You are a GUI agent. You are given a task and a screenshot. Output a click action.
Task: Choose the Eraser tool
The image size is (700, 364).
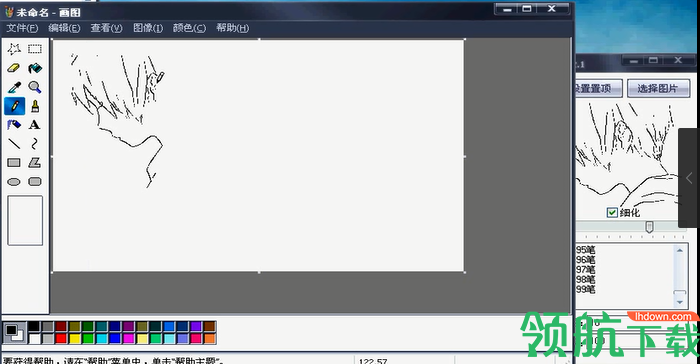click(x=14, y=68)
